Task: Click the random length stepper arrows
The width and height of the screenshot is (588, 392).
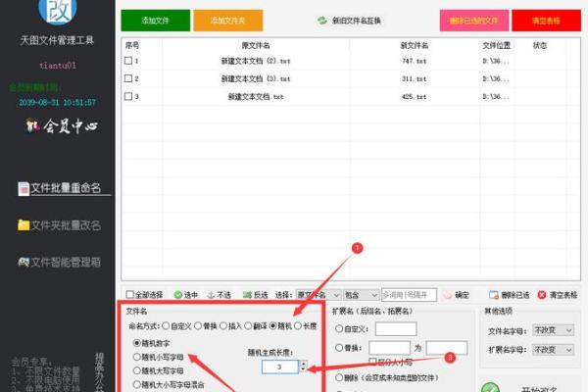Action: click(x=303, y=367)
